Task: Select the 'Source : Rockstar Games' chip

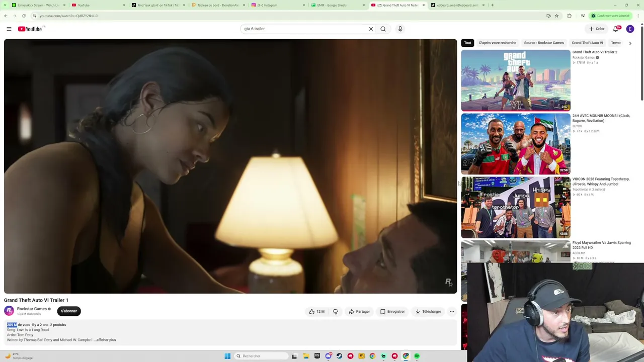Action: click(x=544, y=43)
